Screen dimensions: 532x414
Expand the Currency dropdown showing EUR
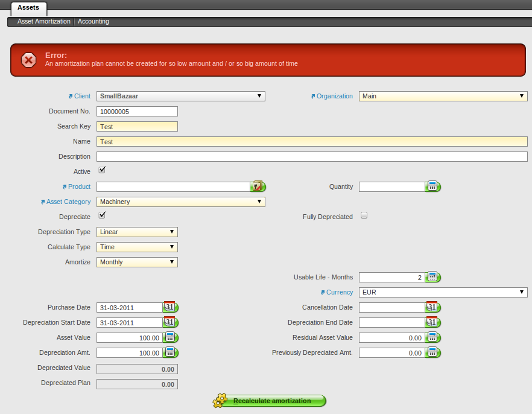click(x=443, y=292)
